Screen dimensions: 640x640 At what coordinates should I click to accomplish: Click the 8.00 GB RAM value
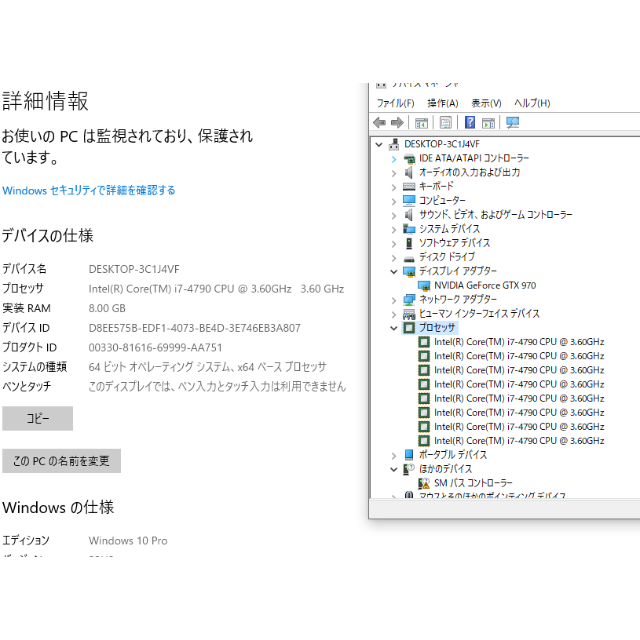click(107, 308)
